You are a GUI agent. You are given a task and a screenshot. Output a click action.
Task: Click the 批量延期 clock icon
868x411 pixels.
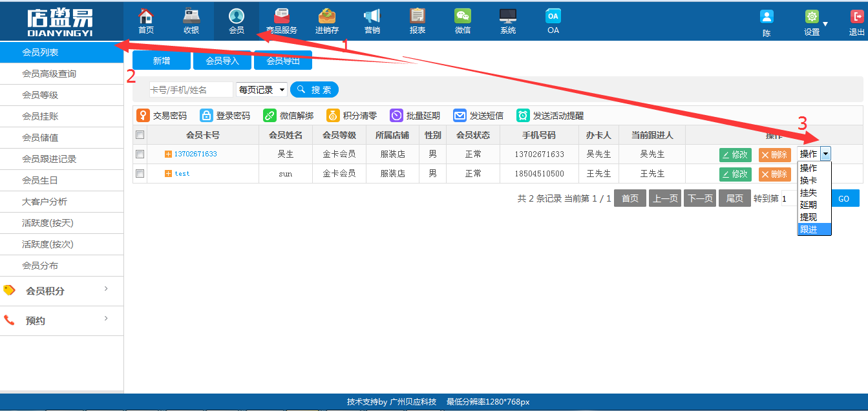[396, 116]
